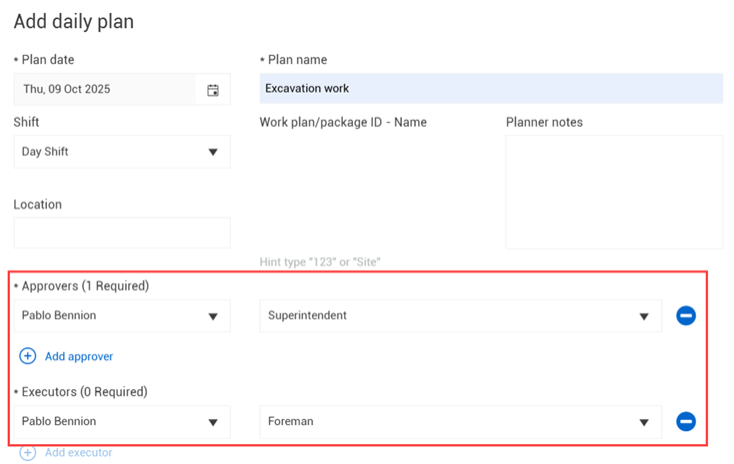Open the Plan date calendar icon

(x=213, y=90)
